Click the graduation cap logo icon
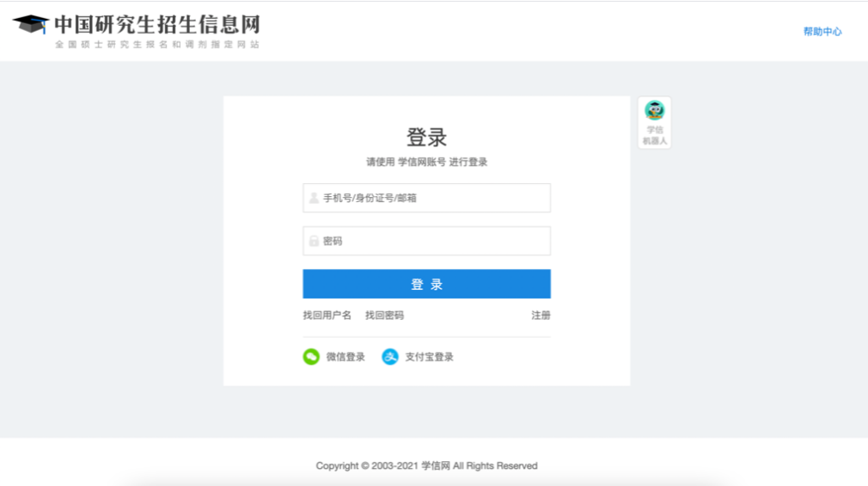The height and width of the screenshot is (486, 868). point(30,24)
